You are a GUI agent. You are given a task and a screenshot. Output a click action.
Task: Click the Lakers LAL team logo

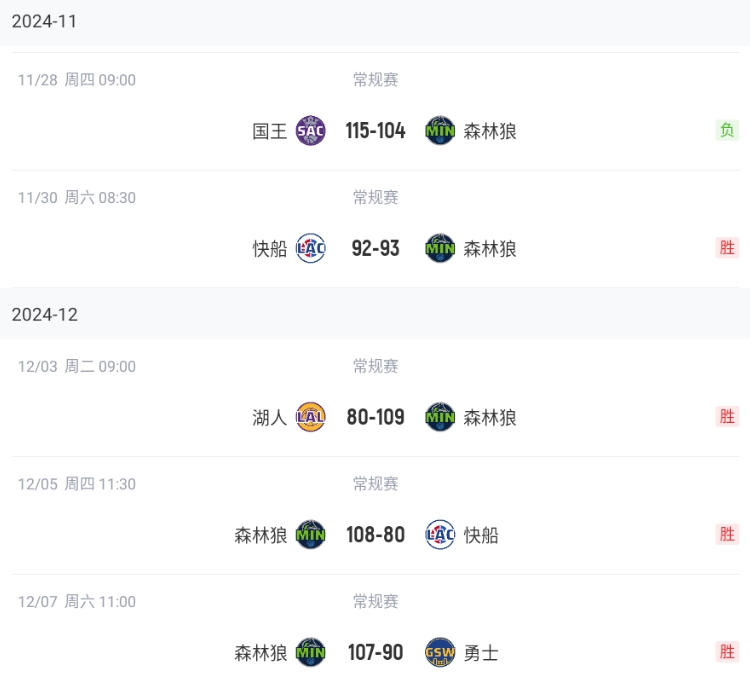(311, 417)
